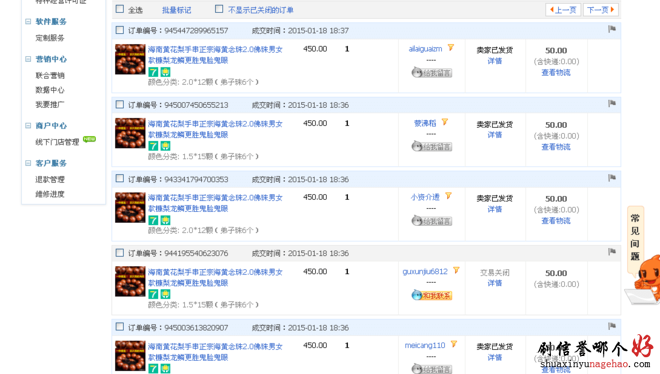The height and width of the screenshot is (374, 660).
Task: Click 查看物流 for order 943341794700353
Action: [556, 221]
